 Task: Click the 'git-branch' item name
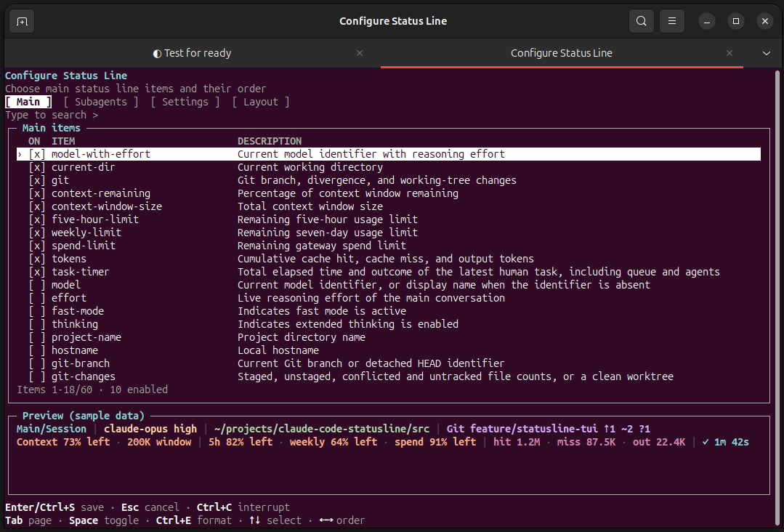81,363
